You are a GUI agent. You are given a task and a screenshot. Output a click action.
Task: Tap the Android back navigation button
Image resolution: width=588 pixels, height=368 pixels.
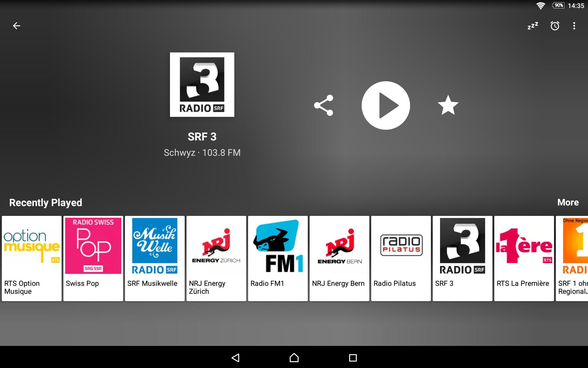point(235,358)
